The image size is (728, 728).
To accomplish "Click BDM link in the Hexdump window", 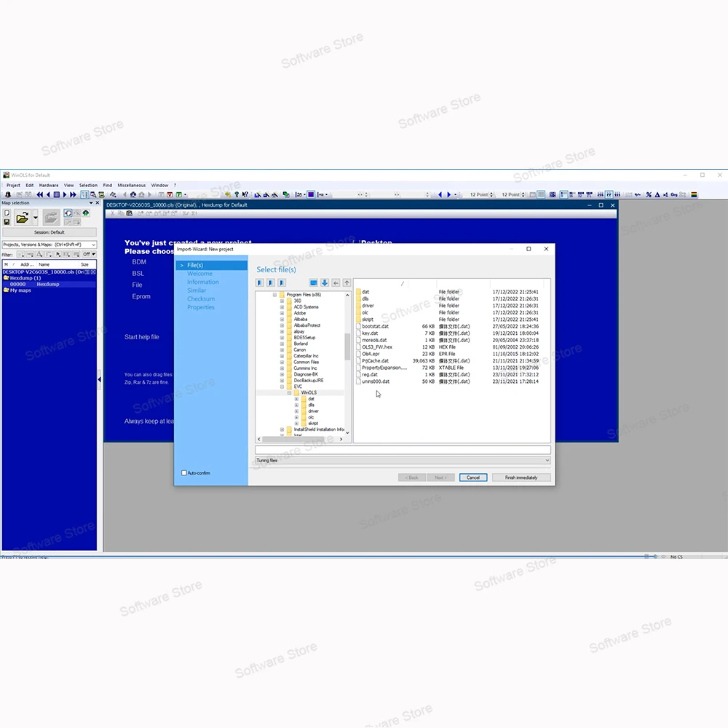I will coord(139,262).
